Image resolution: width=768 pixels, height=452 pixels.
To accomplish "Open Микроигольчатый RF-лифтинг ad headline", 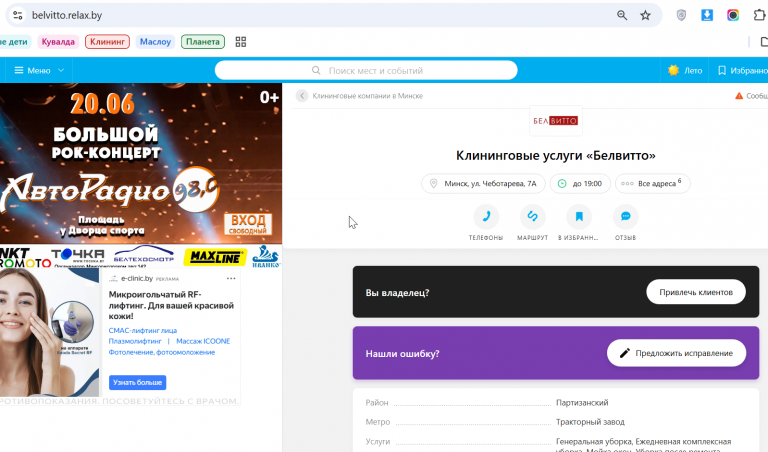I will 171,305.
